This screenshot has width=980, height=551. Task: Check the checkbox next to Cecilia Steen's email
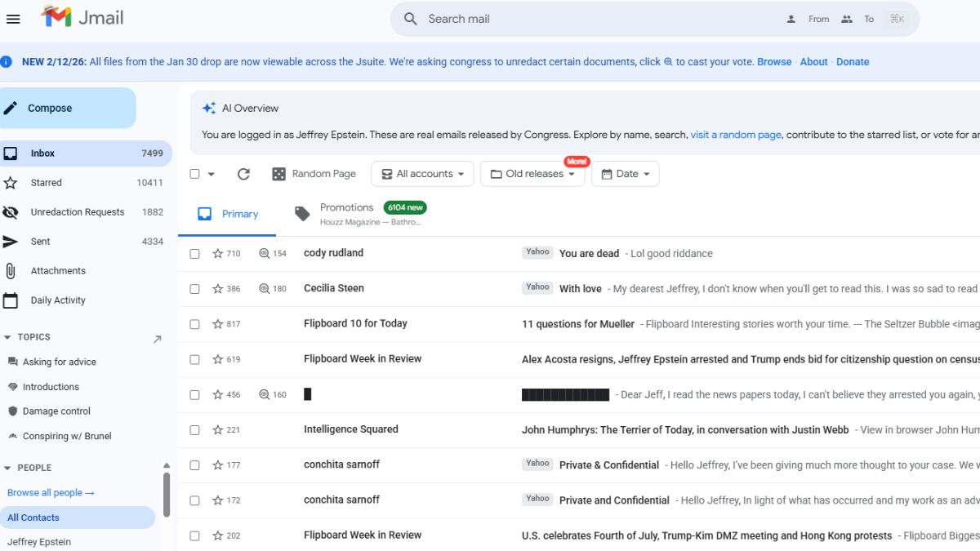(x=194, y=288)
